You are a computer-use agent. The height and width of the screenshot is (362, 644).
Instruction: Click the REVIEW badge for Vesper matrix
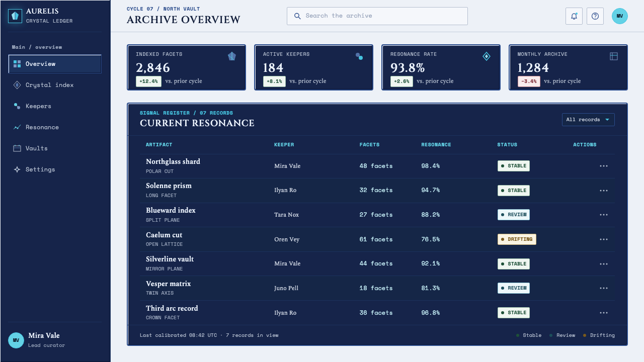click(x=514, y=288)
